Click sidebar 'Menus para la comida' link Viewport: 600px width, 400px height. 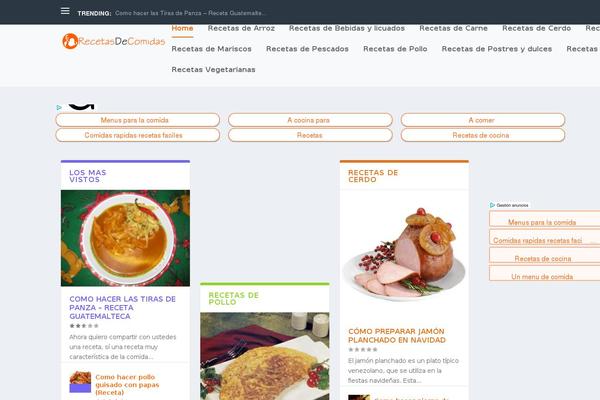(544, 219)
